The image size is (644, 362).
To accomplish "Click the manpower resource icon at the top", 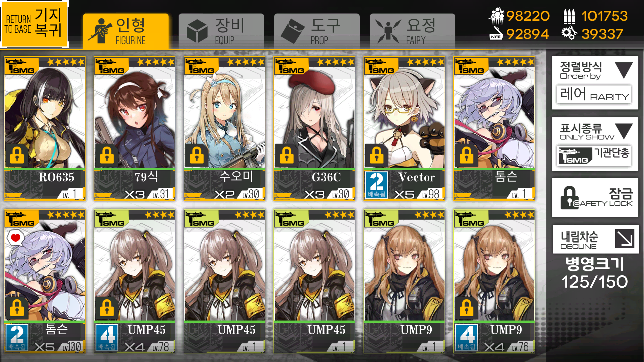I will point(497,16).
